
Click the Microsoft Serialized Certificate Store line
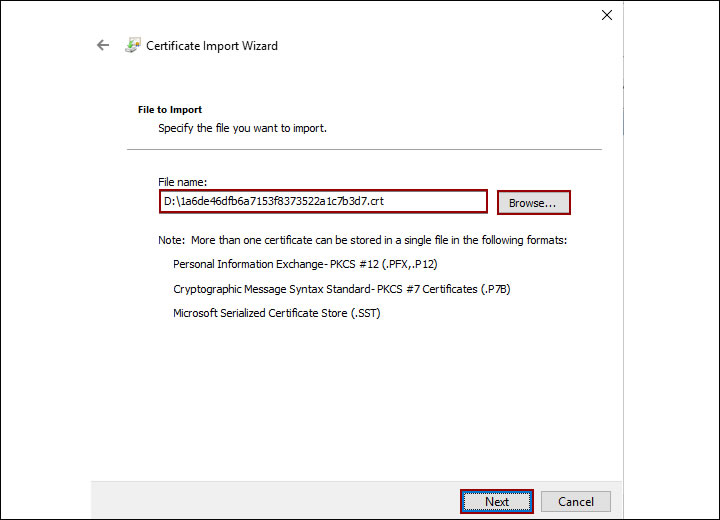click(x=276, y=313)
